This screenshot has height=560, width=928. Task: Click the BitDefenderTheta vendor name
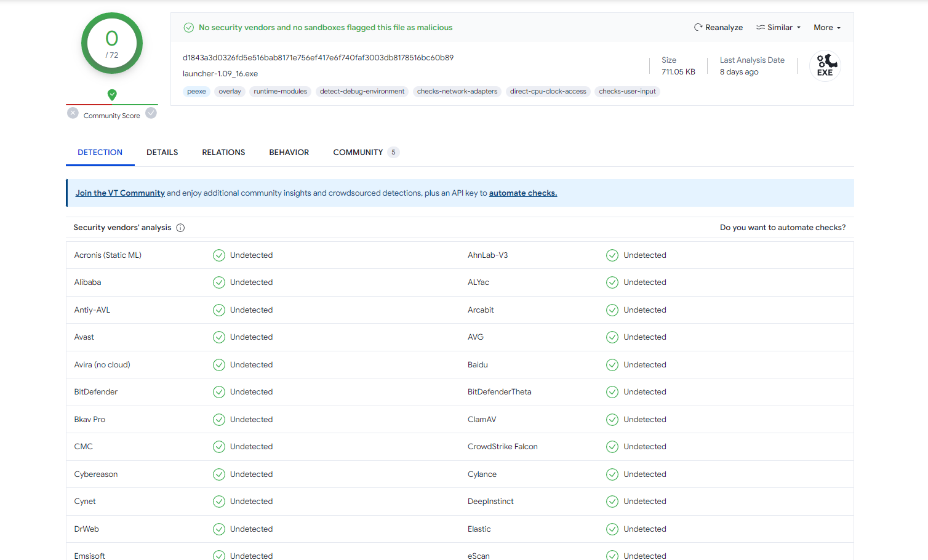point(500,392)
